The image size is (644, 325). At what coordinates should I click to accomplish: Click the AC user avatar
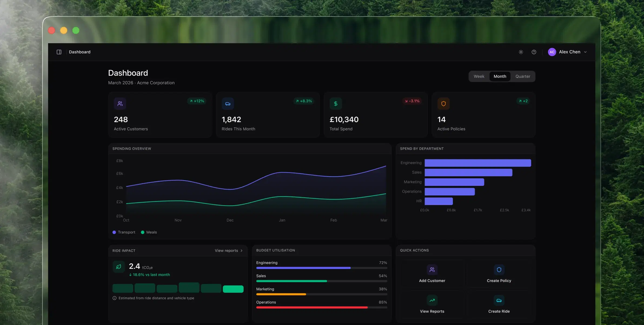coord(552,52)
